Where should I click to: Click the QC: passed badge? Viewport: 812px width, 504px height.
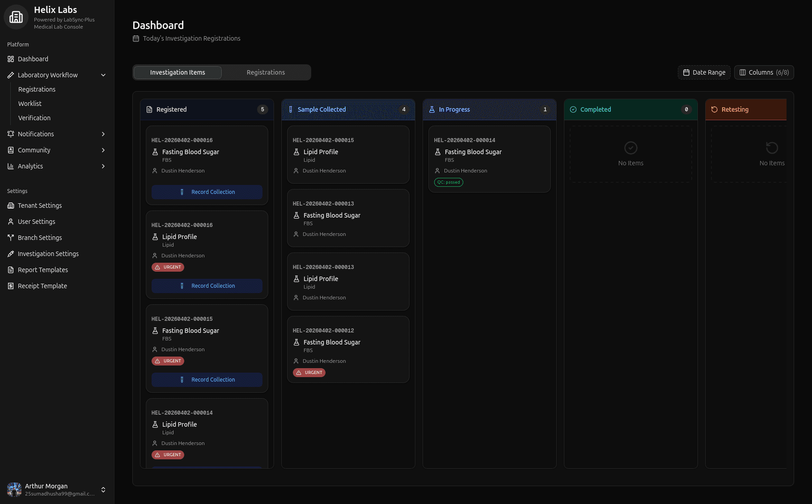tap(448, 182)
